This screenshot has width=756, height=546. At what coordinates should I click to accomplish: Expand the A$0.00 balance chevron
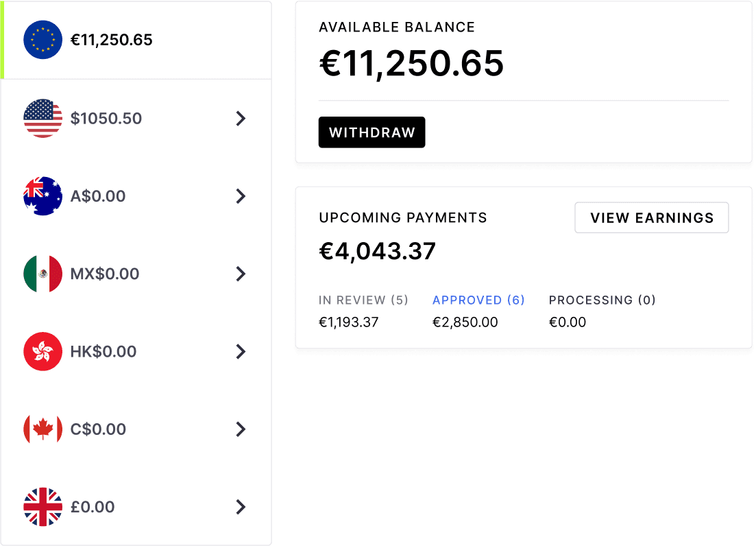click(241, 195)
